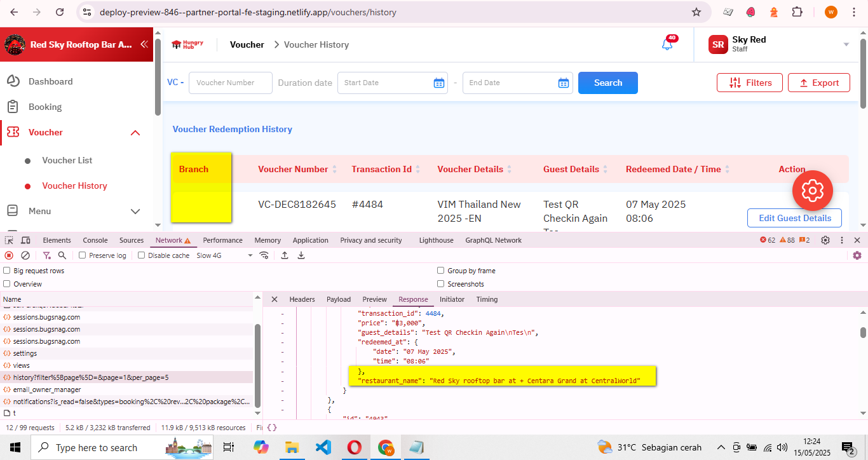The height and width of the screenshot is (460, 868).
Task: Bookmark this page with the star icon
Action: point(696,12)
